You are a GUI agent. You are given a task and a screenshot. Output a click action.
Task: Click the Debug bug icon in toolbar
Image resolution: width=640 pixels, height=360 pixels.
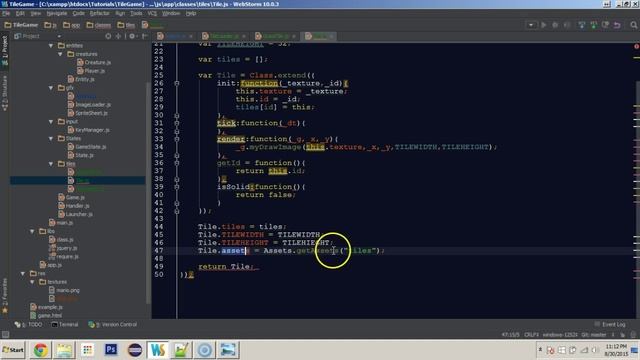555,25
